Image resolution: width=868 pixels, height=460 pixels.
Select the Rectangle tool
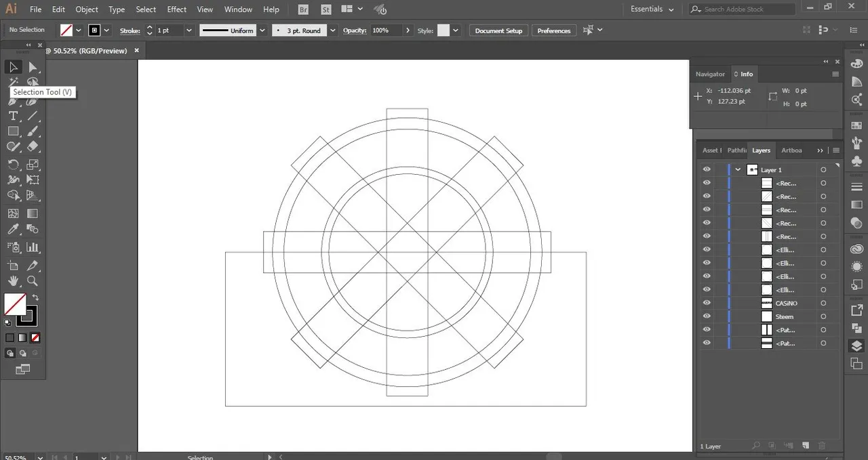tap(13, 131)
